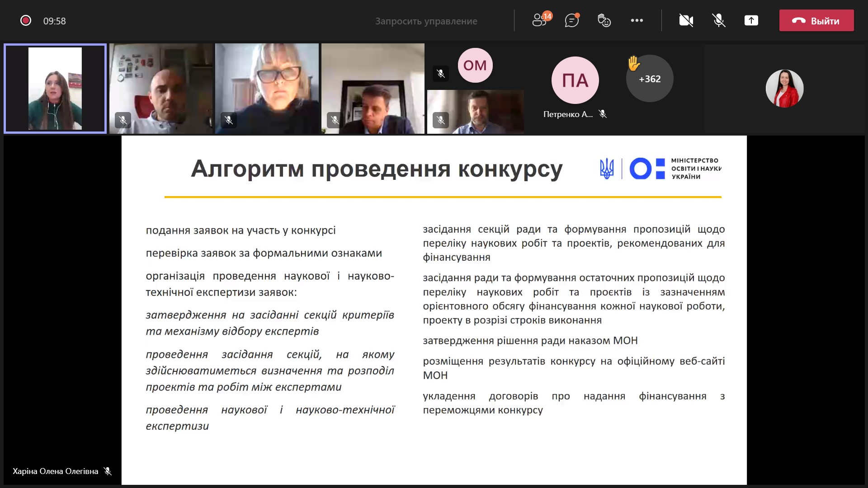
Task: Unmute the microphone
Action: (x=719, y=20)
